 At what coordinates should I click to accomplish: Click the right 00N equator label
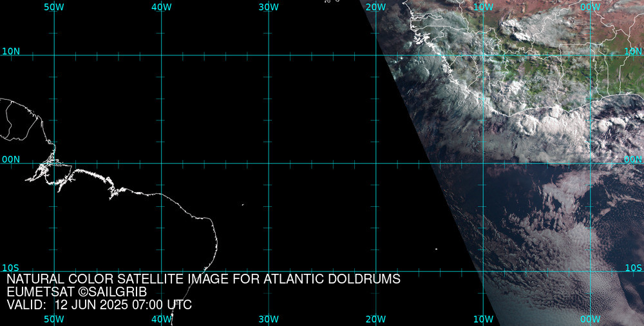pyautogui.click(x=633, y=160)
